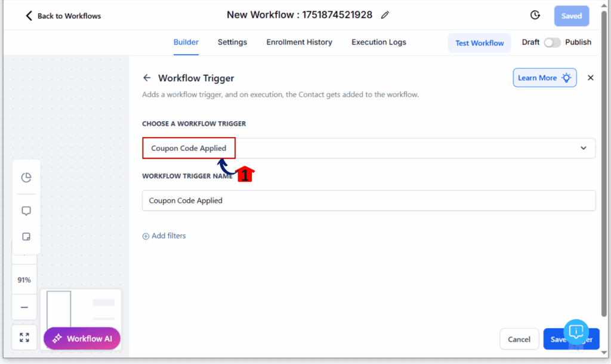Click Add filters link
The height and width of the screenshot is (364, 611).
tap(164, 236)
